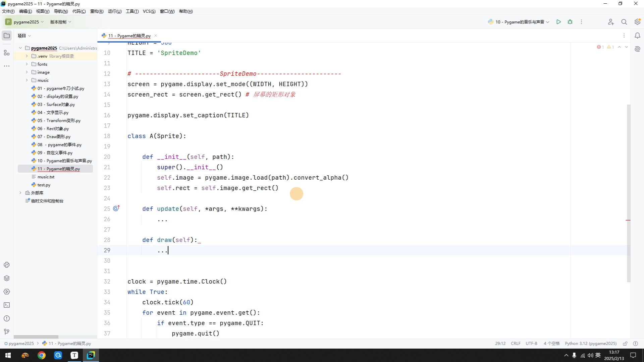This screenshot has width=644, height=362.
Task: Run the current configuration with the play icon
Action: point(558,22)
